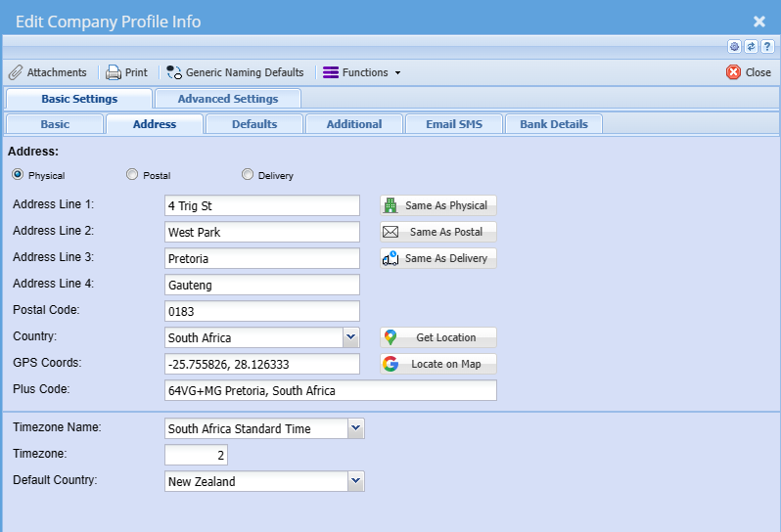Select the Physical address radio button
Viewport: 781px width, 532px height.
[x=18, y=175]
